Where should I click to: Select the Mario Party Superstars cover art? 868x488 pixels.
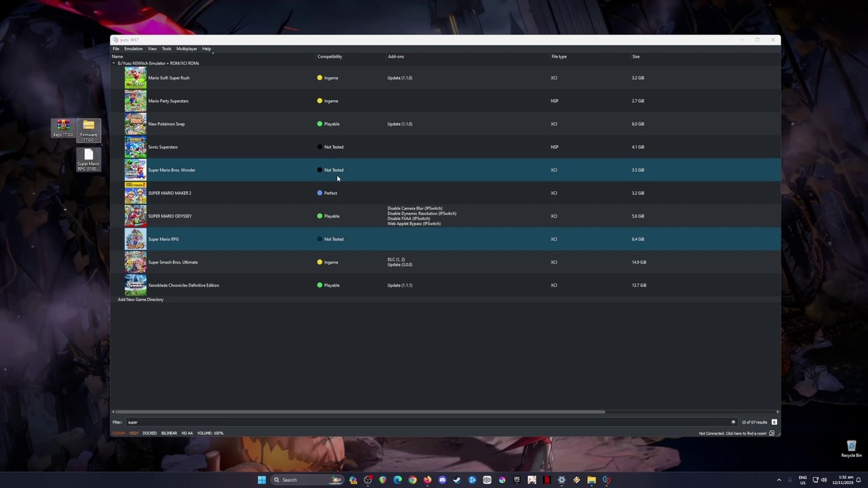click(135, 101)
